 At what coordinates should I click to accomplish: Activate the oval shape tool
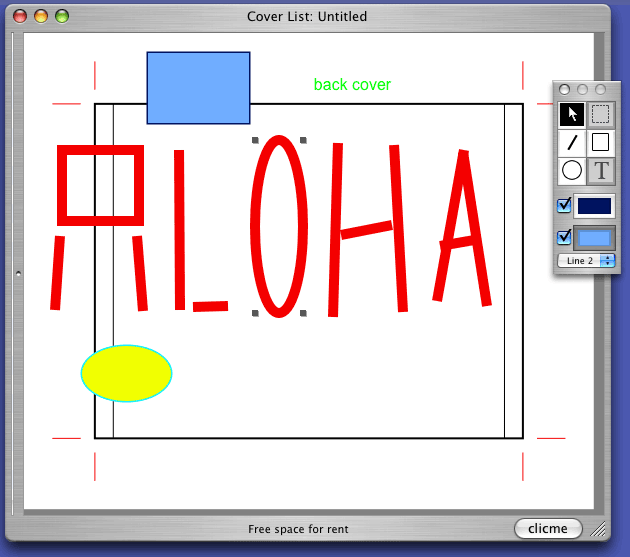(571, 170)
